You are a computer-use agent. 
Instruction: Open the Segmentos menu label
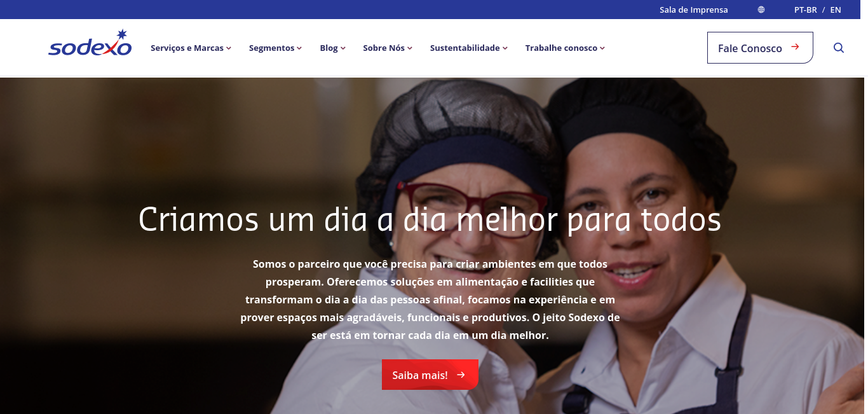[271, 48]
